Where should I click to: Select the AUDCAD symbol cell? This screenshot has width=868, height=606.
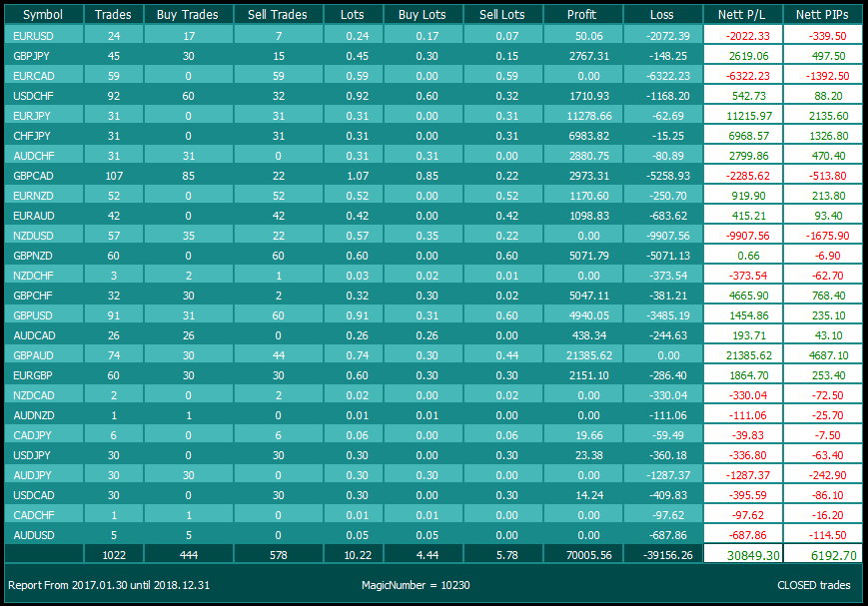pos(44,334)
